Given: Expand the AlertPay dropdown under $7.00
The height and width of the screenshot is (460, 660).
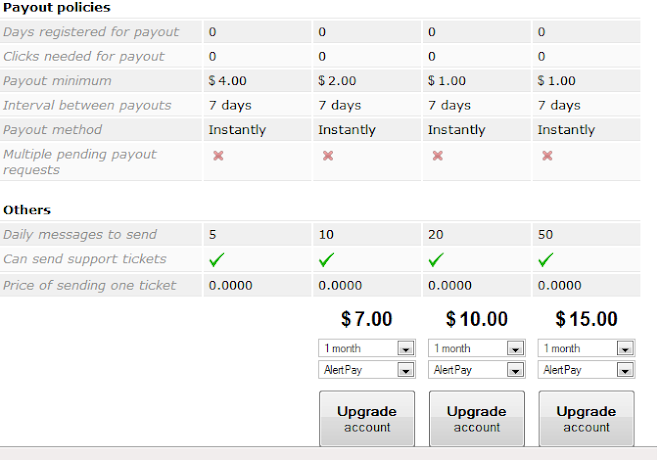Looking at the screenshot, I should click(367, 370).
